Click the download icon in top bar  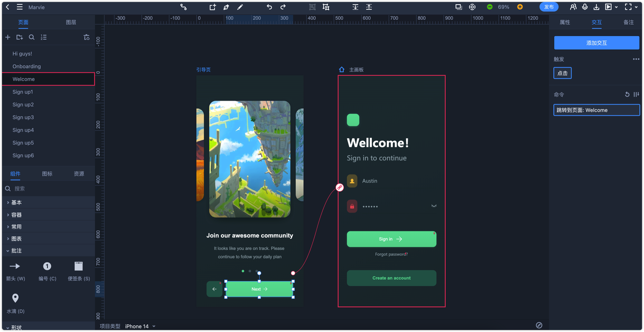click(596, 7)
